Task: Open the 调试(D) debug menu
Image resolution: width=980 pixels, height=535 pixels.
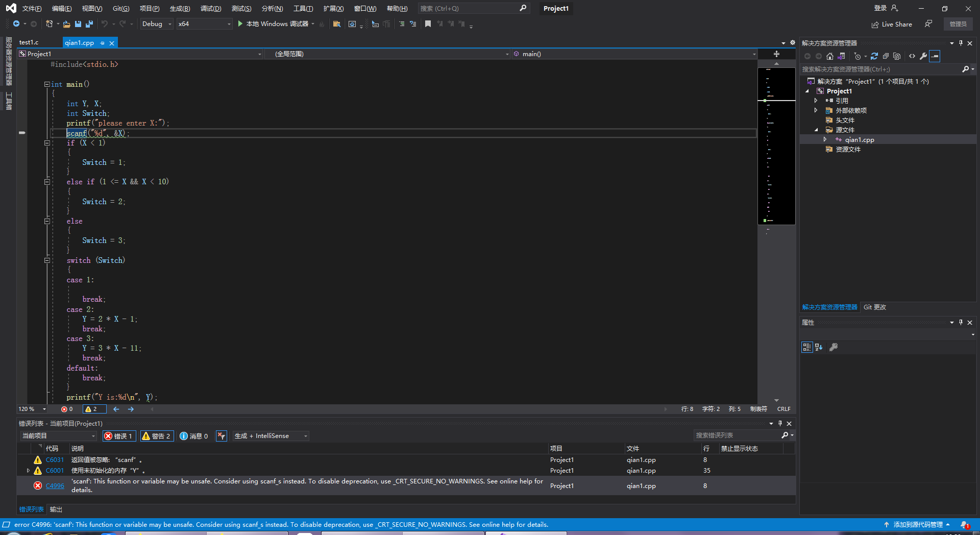Action: (x=211, y=9)
